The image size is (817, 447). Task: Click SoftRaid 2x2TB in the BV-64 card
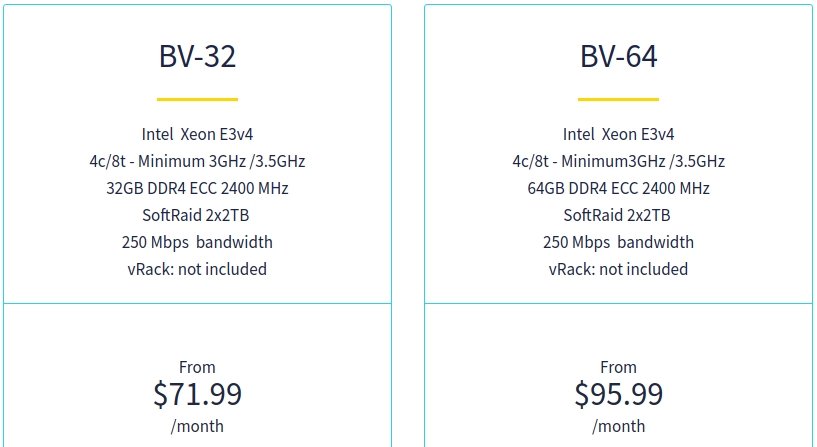click(617, 215)
